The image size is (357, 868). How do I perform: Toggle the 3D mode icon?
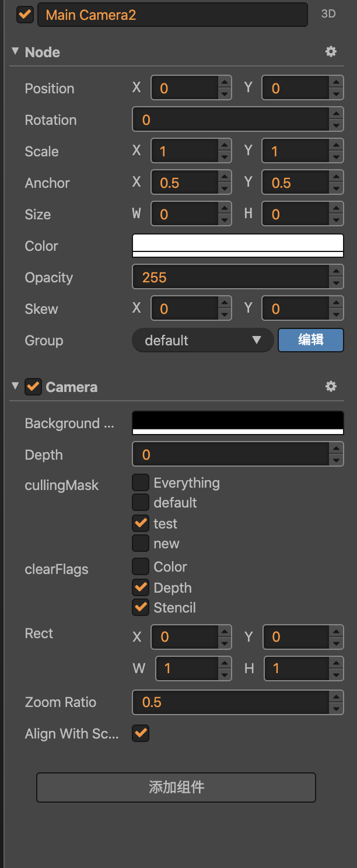[328, 14]
